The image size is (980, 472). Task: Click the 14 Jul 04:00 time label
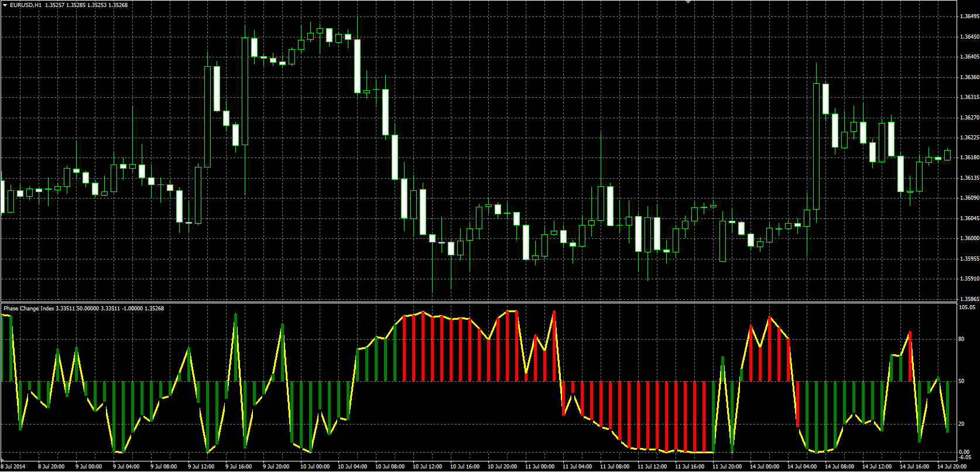(802, 467)
